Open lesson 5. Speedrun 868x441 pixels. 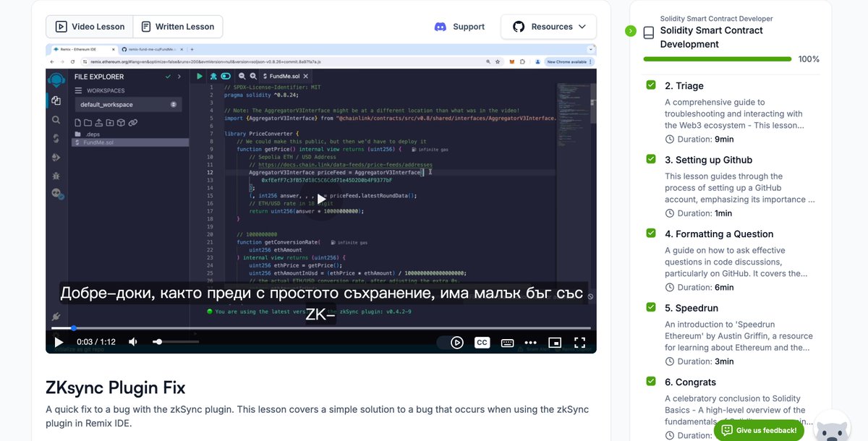[692, 308]
